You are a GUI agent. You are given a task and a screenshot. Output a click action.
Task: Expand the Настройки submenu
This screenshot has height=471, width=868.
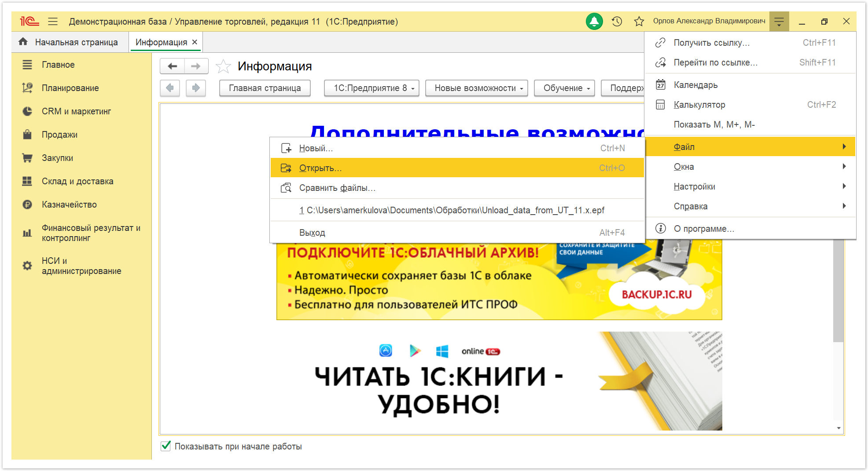750,186
